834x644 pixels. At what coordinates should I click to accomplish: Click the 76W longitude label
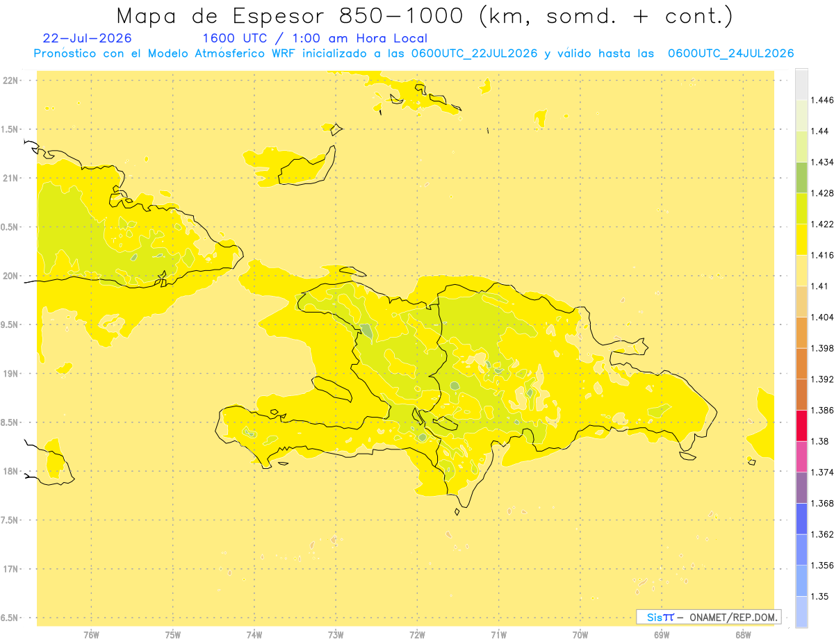91,634
